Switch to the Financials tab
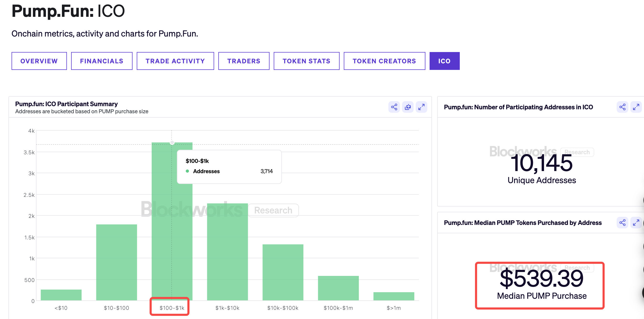 pos(102,61)
